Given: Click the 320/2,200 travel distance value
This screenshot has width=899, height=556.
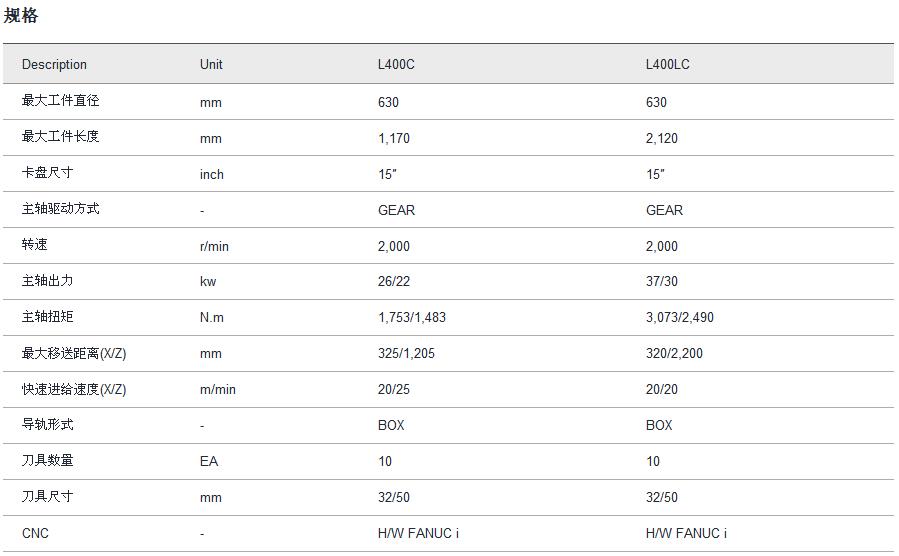Looking at the screenshot, I should (x=675, y=354).
